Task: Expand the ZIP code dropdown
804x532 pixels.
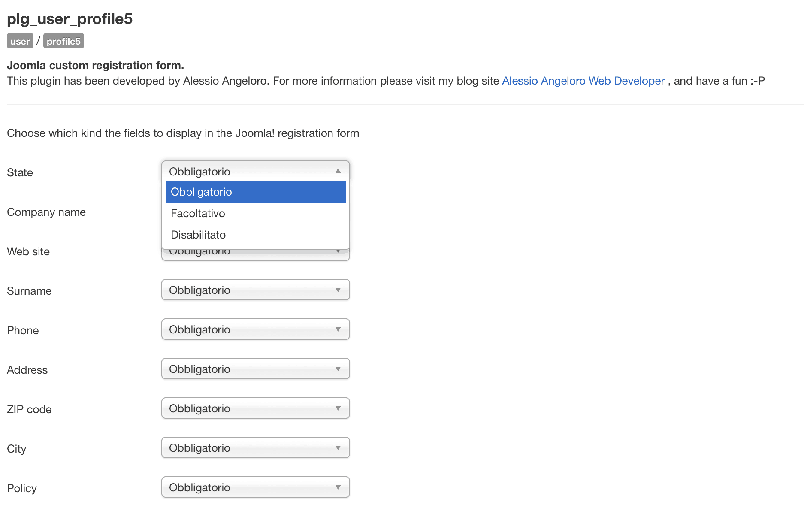Action: pos(255,408)
